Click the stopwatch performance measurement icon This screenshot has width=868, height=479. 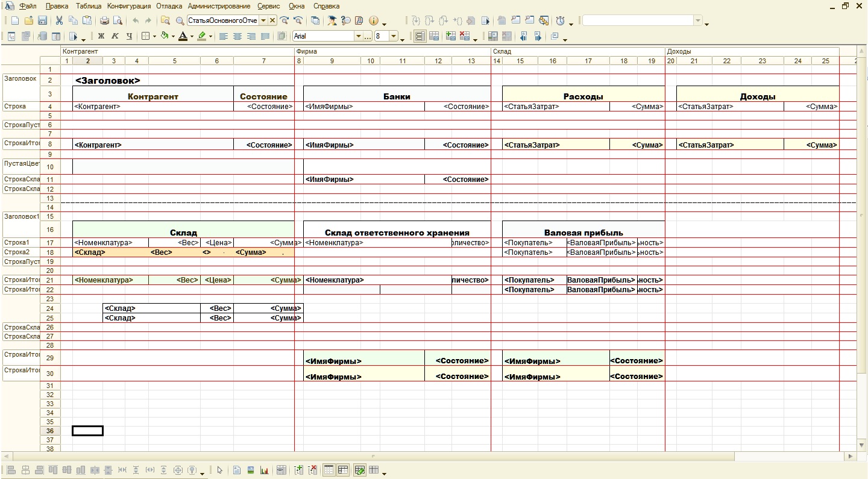560,21
